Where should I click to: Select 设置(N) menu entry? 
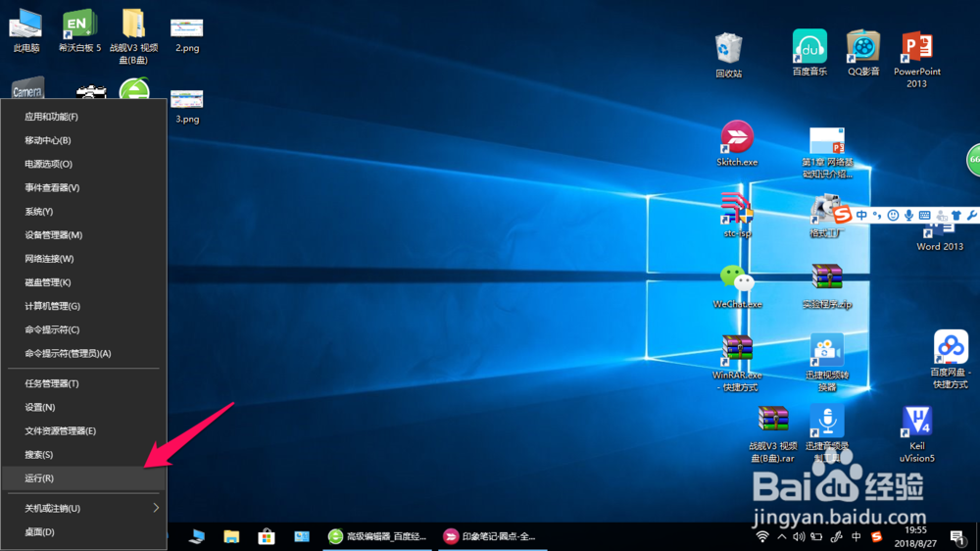pyautogui.click(x=83, y=407)
